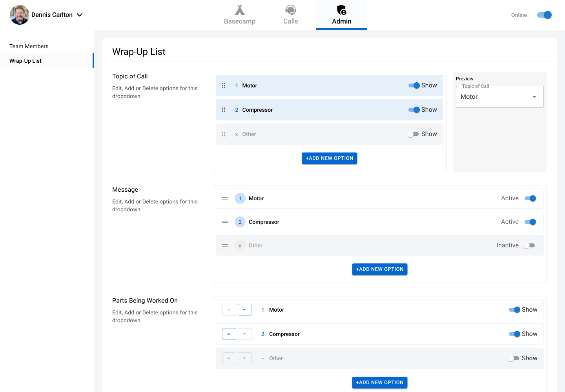The image size is (565, 392).
Task: Click Add New Option under Message
Action: click(379, 269)
